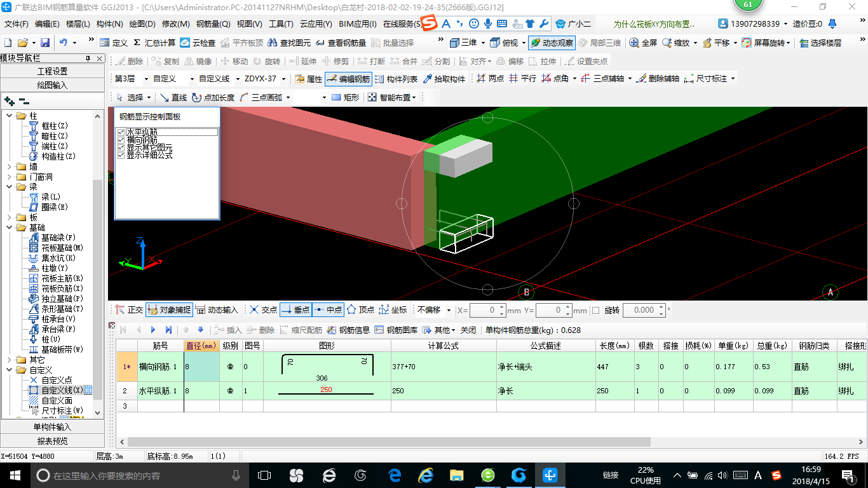Image resolution: width=868 pixels, height=488 pixels.
Task: Open 单构件输入 navigation section
Action: pyautogui.click(x=52, y=427)
